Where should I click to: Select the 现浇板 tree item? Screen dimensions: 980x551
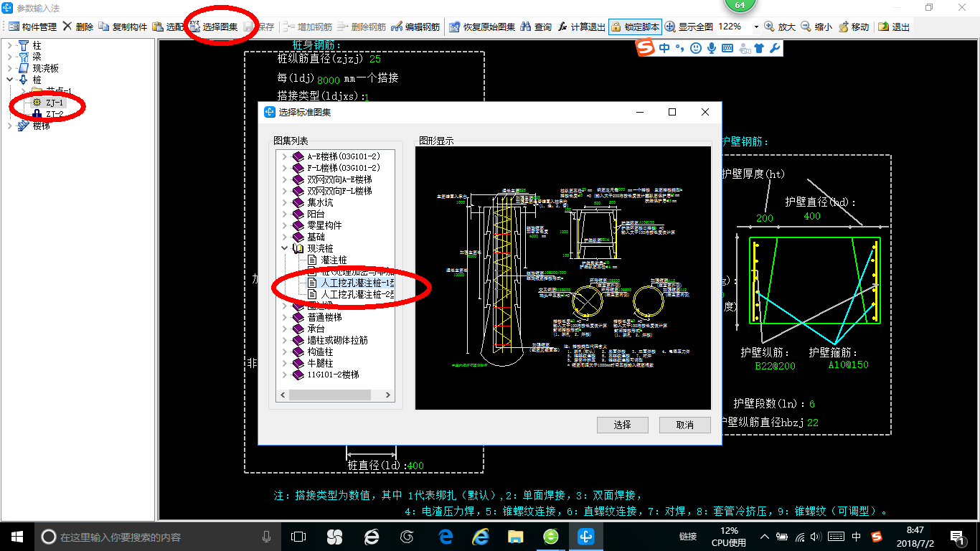45,68
